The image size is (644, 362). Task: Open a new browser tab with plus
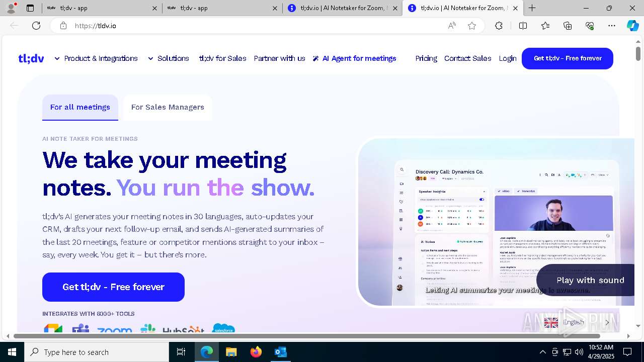point(532,8)
